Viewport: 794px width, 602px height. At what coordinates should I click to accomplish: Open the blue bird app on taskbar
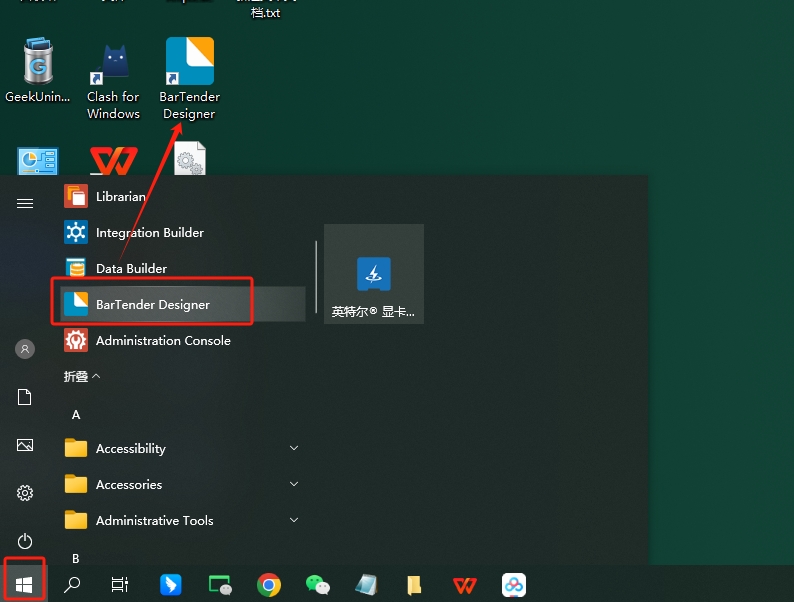[171, 585]
